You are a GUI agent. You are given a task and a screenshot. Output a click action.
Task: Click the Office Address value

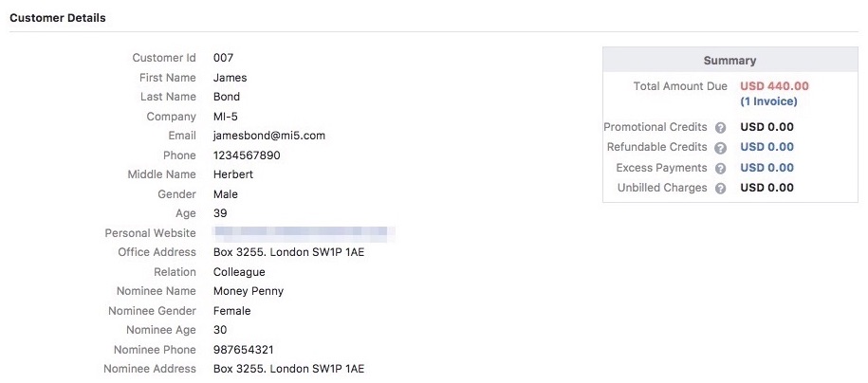[288, 252]
